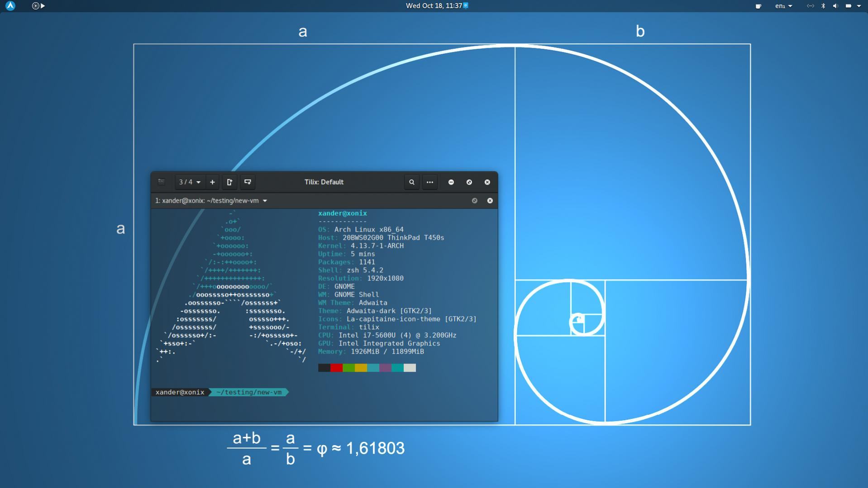Viewport: 868px width, 488px height.
Task: Add a terminal split to the right
Action: [229, 182]
